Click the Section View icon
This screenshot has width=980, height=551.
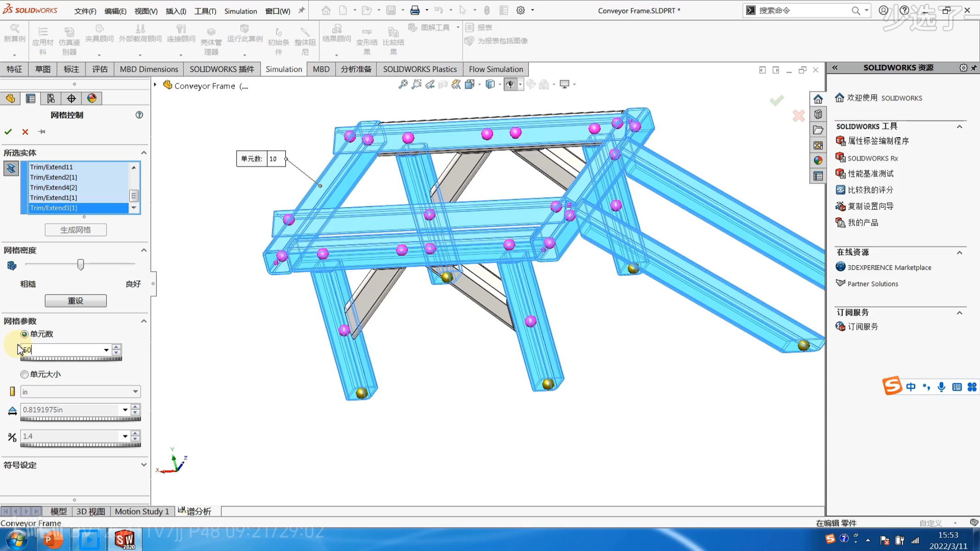[443, 84]
